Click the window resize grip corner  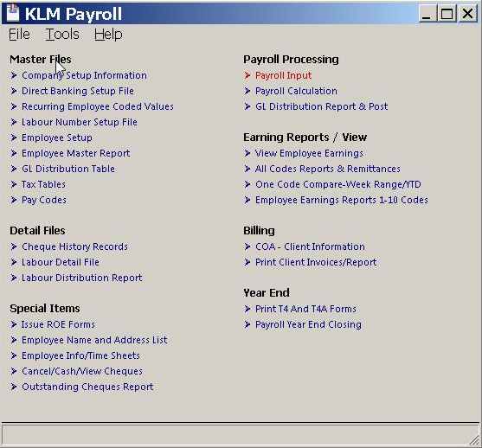474,440
